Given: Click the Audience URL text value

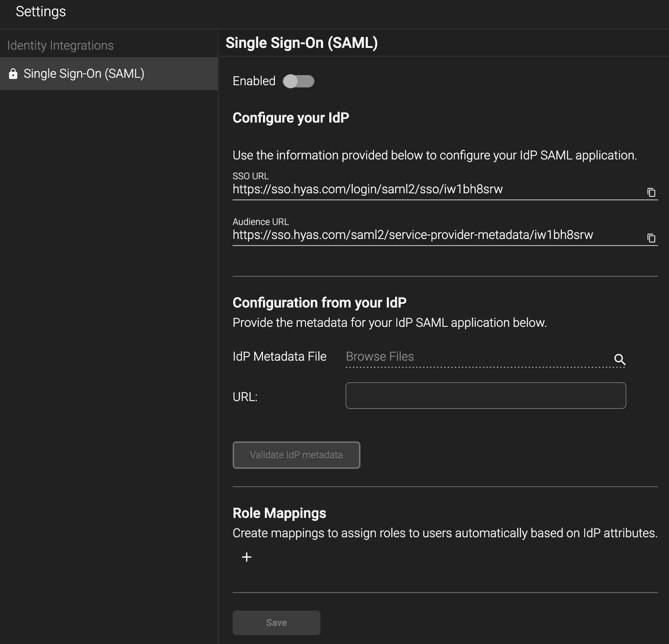Looking at the screenshot, I should [413, 235].
